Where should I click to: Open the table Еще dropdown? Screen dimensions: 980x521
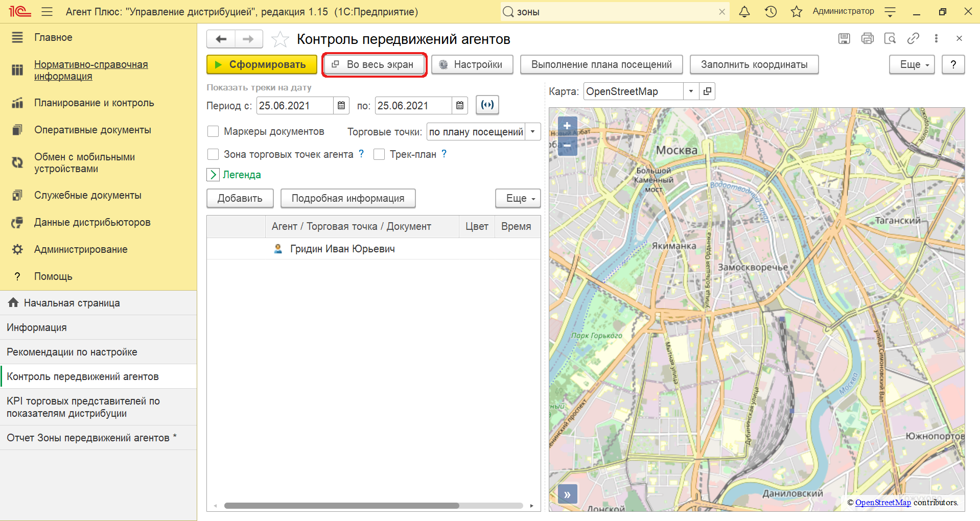[518, 198]
